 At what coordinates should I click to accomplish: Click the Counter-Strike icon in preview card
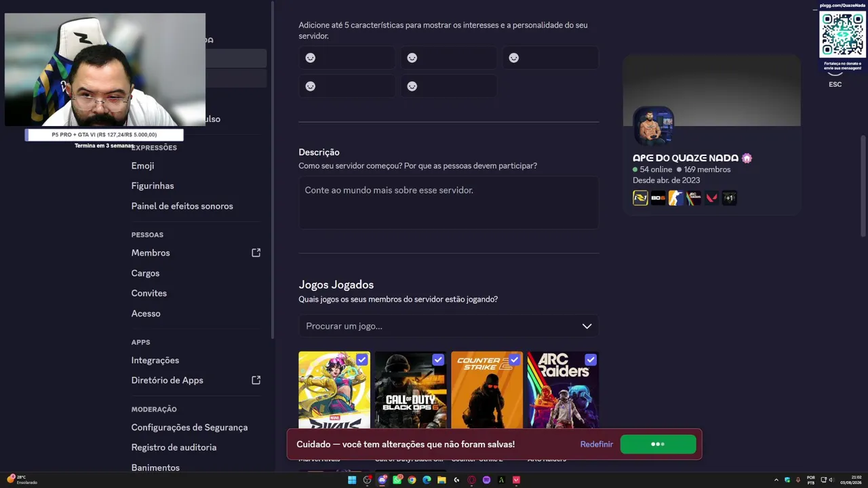point(675,198)
